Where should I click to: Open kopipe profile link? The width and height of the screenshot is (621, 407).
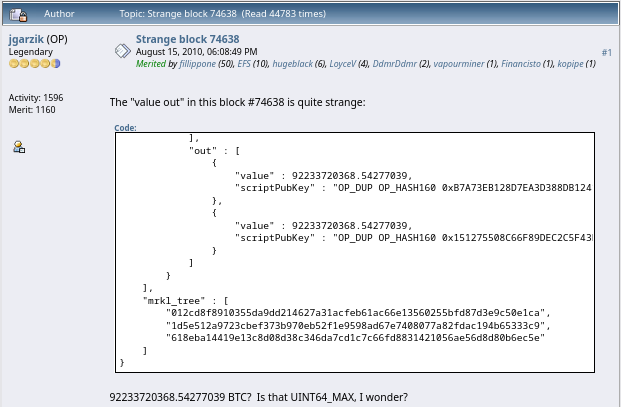[570, 64]
